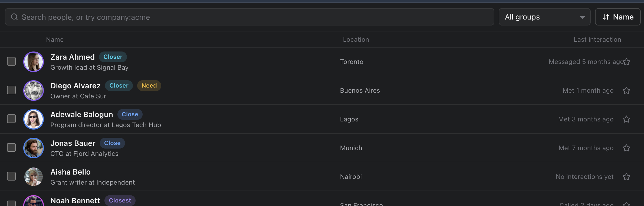Select the Diego Alvarez row checkbox
The height and width of the screenshot is (206, 644).
11,90
